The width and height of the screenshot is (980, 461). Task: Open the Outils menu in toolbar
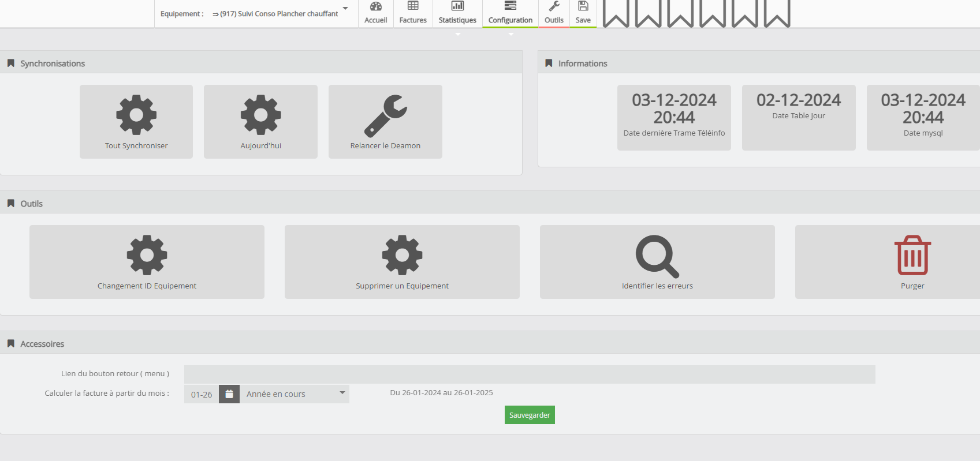(554, 13)
